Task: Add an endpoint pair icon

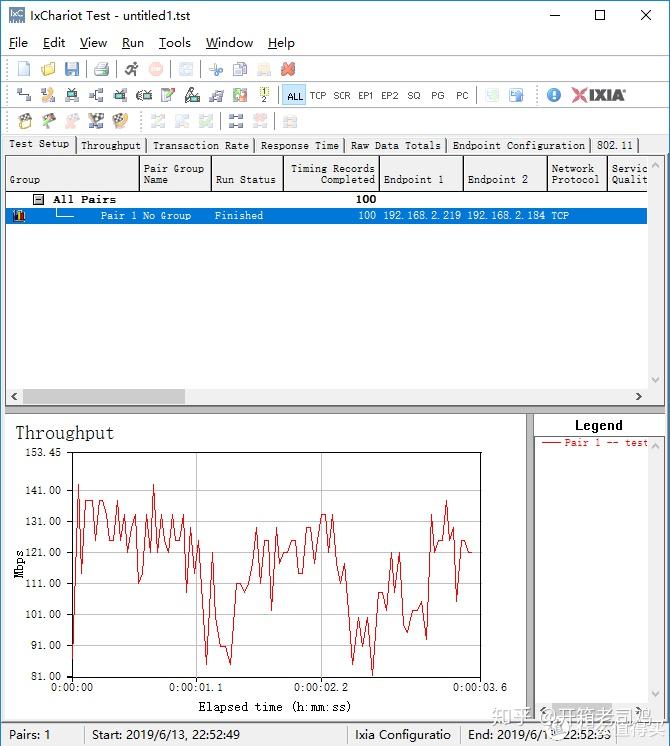Action: [x=24, y=95]
